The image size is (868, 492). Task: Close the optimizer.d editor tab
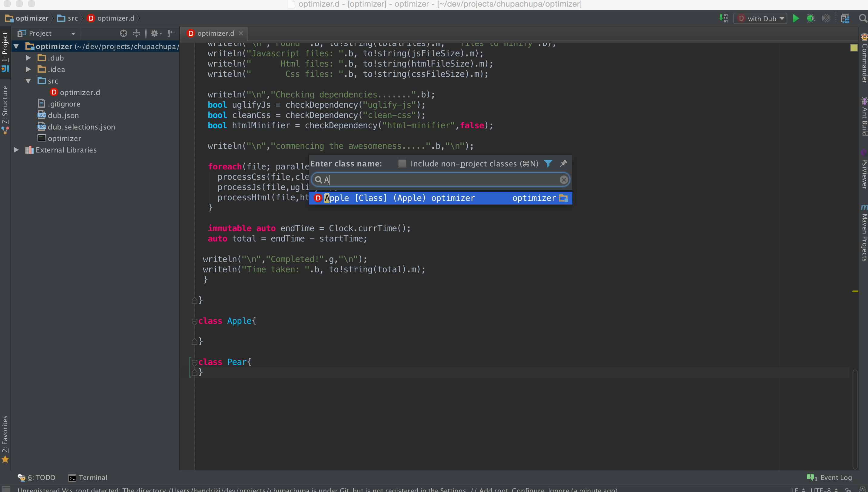[x=241, y=33]
